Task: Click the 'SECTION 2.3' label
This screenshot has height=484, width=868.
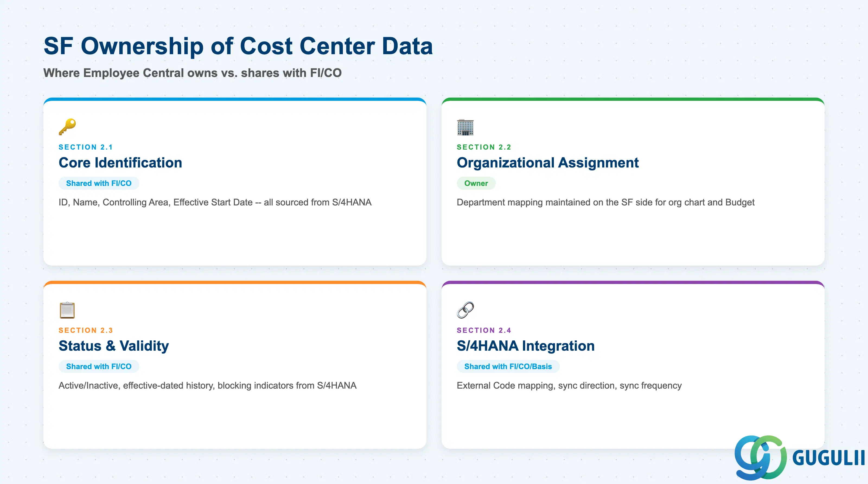Action: coord(86,330)
